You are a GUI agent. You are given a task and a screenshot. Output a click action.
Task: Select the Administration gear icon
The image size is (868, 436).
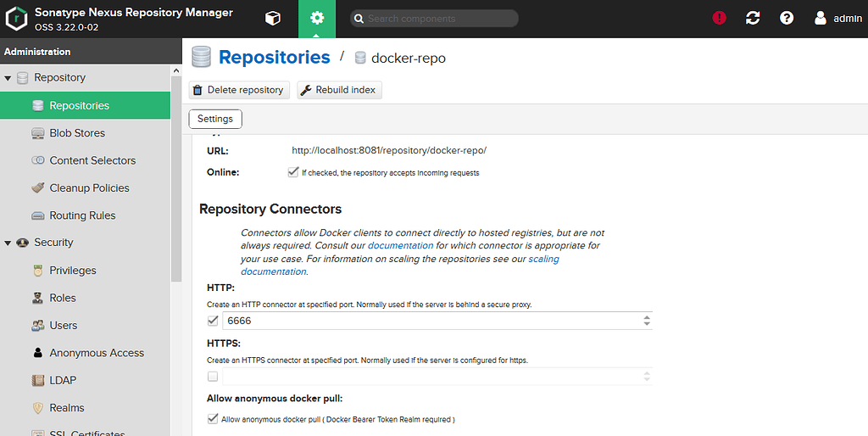pyautogui.click(x=317, y=19)
